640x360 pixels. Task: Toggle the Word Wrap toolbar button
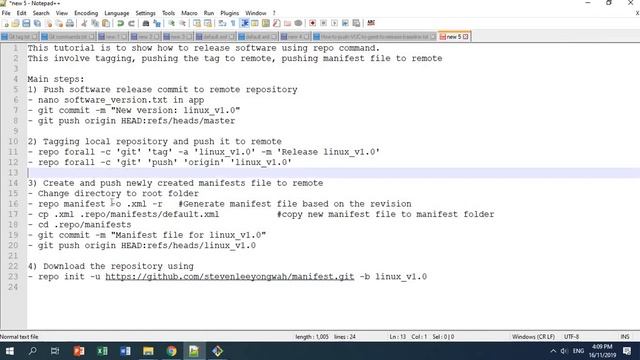coord(222,23)
